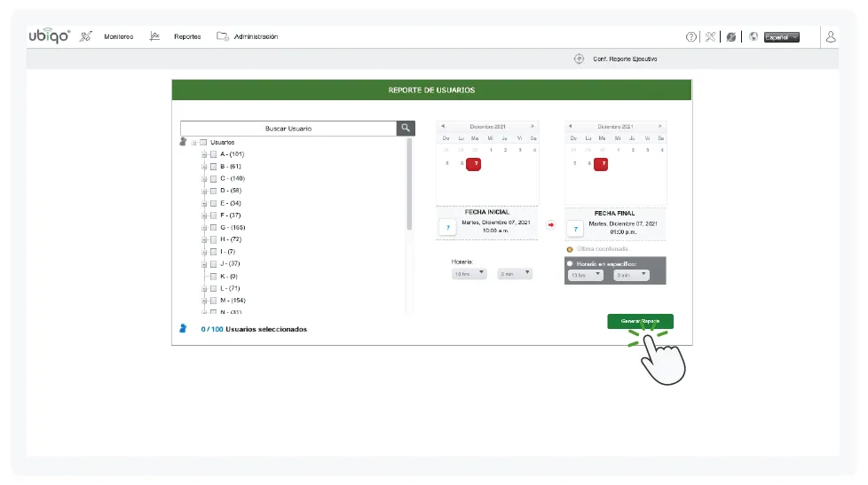Click the I - (7) tree label
The width and height of the screenshot is (868, 485).
click(227, 252)
